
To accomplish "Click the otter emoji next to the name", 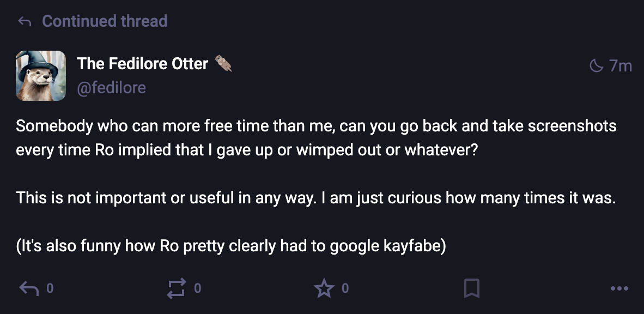I will (x=223, y=63).
